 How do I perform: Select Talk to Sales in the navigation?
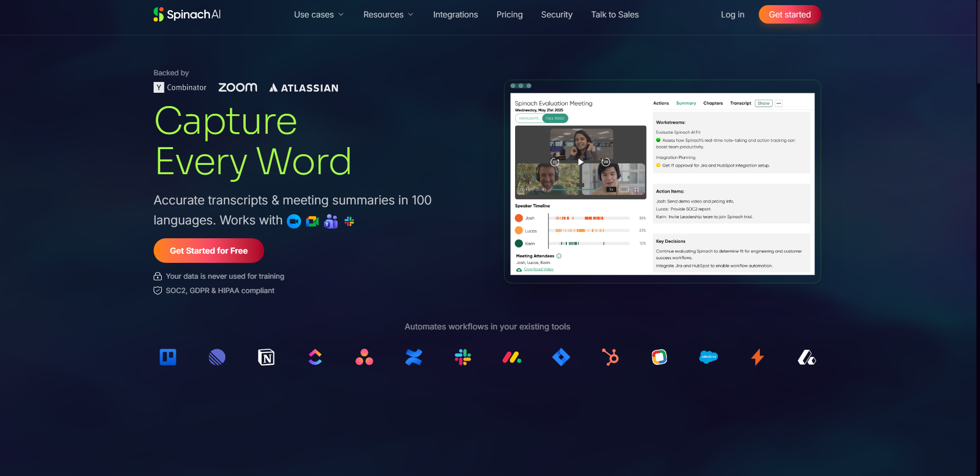615,15
